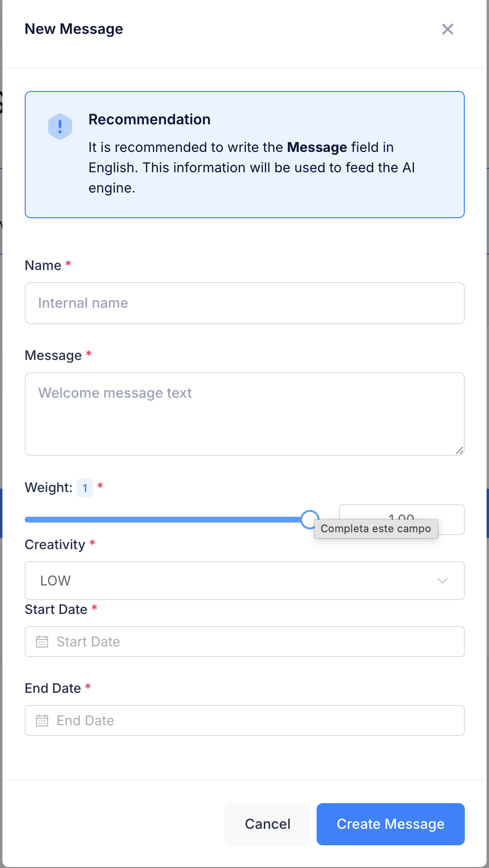Click the Message textarea resize handle
Image resolution: width=489 pixels, height=868 pixels.
(460, 450)
